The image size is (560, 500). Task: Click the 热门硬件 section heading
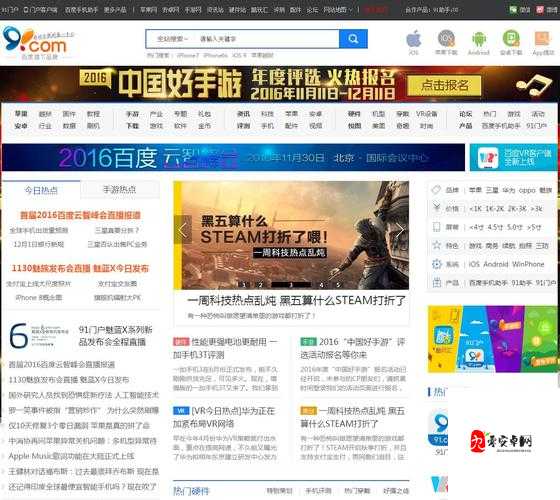click(x=191, y=491)
